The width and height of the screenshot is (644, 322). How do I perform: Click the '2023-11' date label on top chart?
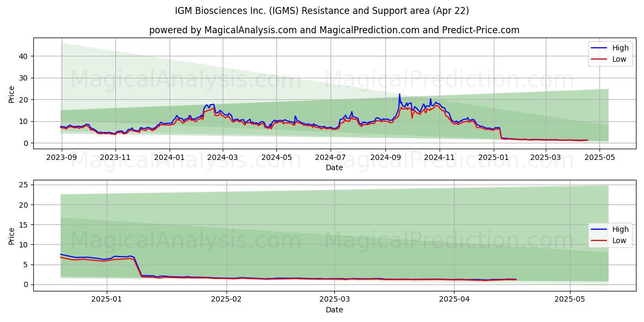tap(115, 158)
